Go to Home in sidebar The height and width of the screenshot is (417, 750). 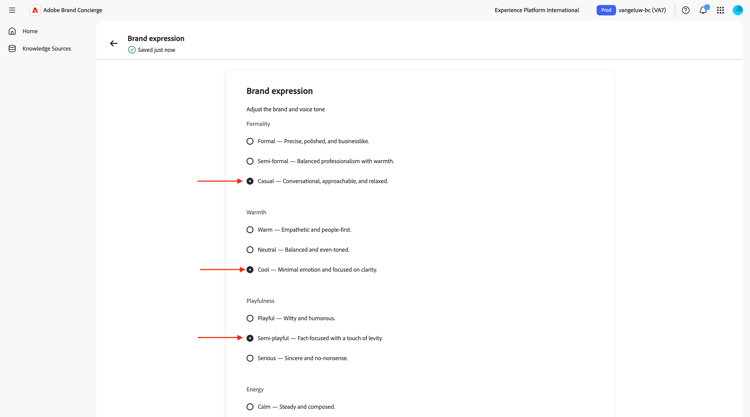click(x=30, y=31)
